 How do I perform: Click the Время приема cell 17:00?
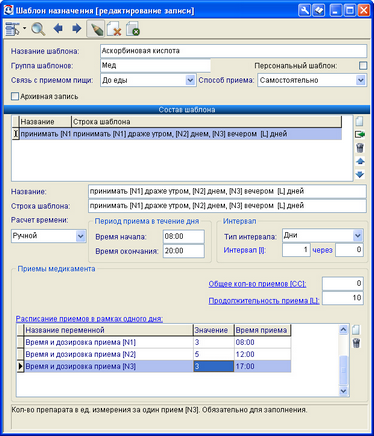click(x=262, y=366)
